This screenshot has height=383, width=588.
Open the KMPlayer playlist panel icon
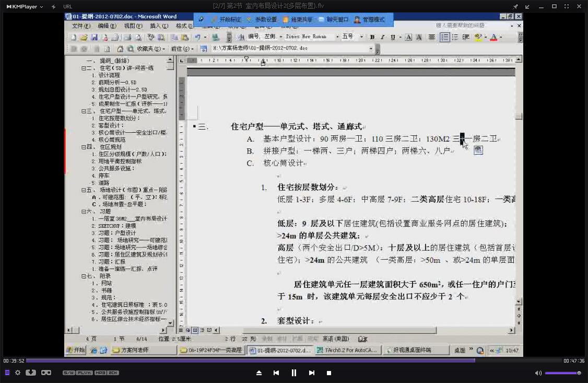7,373
